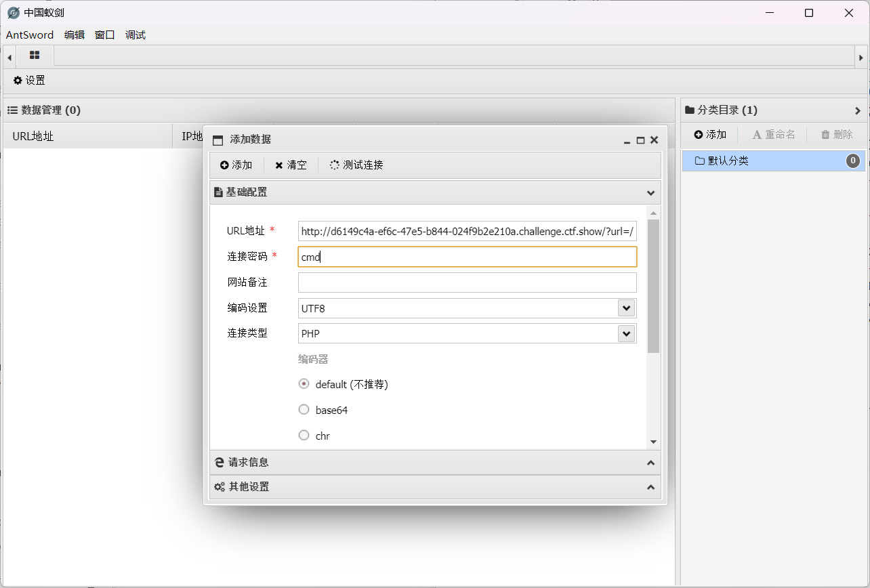Screen dimensions: 870x588
Task: Click 添加 in the 分类目录 panel
Action: [x=710, y=135]
